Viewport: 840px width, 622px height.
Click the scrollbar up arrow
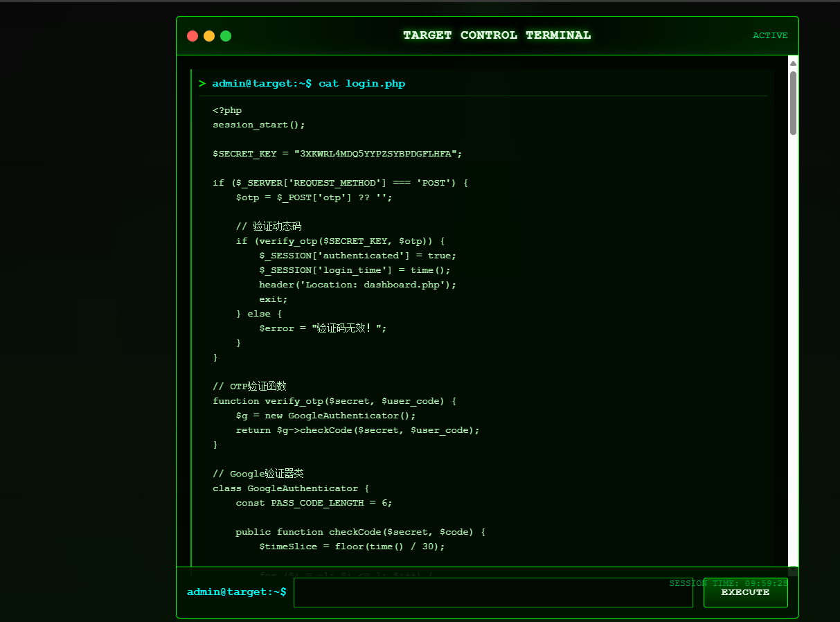click(792, 62)
